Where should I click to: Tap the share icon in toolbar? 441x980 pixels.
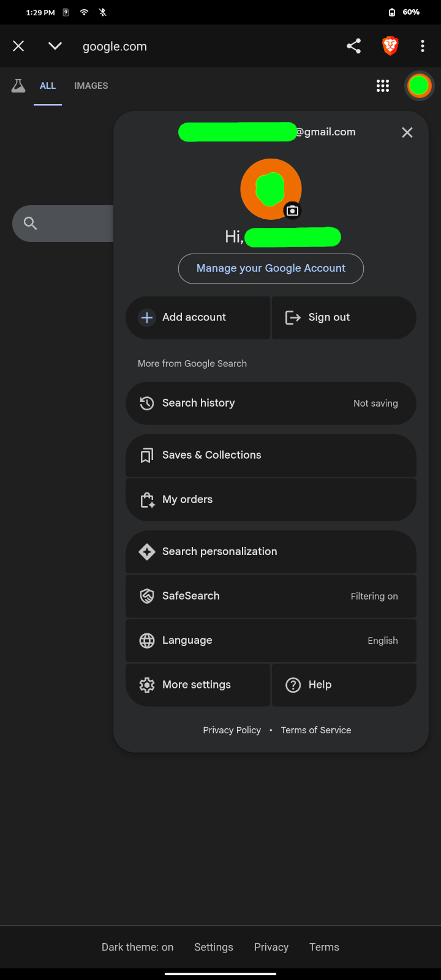[353, 46]
